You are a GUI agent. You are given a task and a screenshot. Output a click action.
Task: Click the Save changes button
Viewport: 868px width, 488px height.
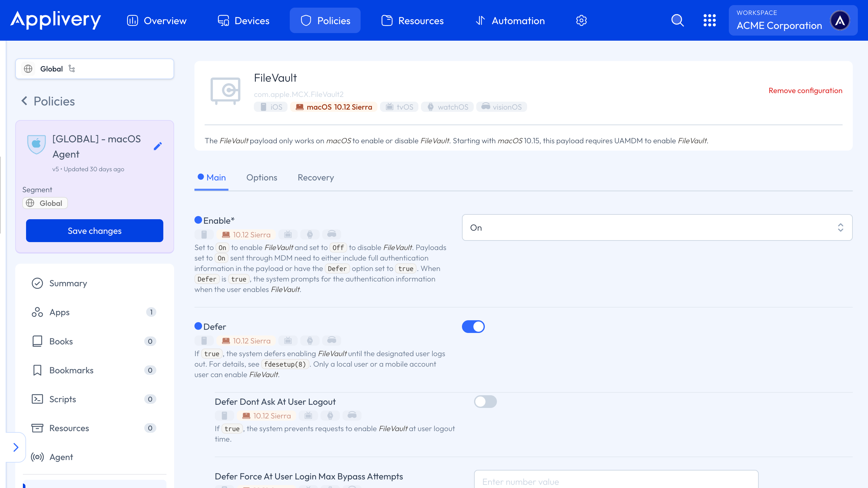(x=94, y=231)
